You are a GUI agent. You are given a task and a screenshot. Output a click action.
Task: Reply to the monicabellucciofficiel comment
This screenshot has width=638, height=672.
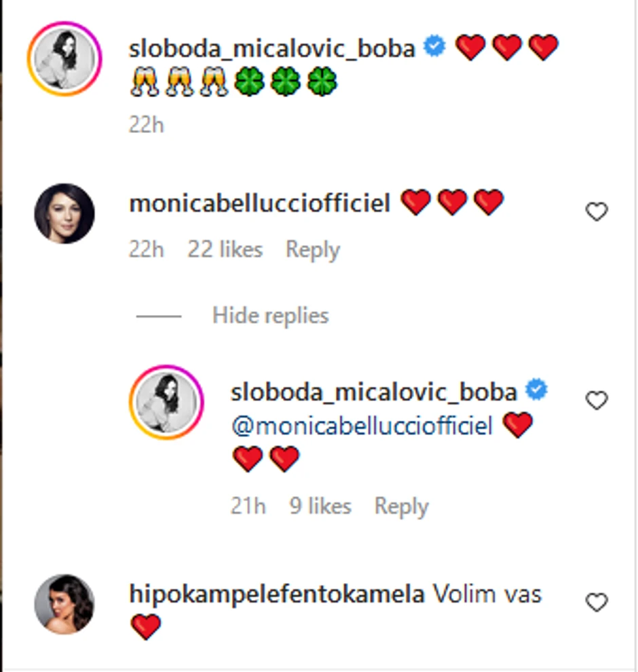click(312, 250)
